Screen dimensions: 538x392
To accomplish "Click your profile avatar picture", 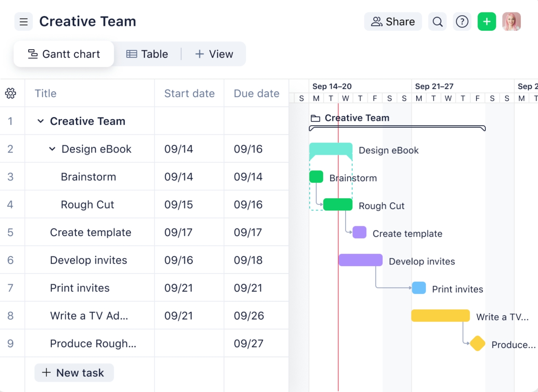I will click(511, 22).
